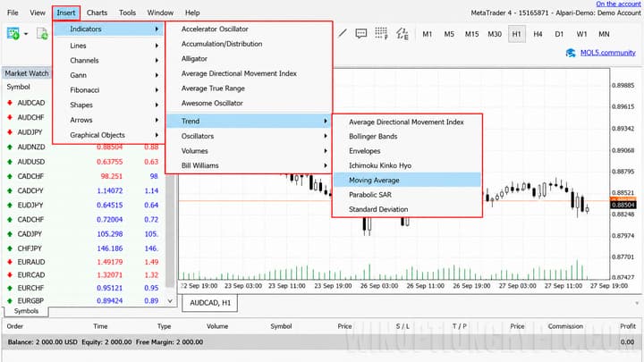Click the Profiles document icon

click(x=42, y=34)
